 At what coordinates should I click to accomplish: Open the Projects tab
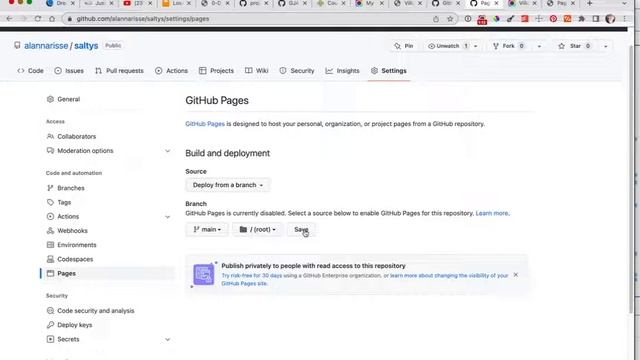coord(216,71)
